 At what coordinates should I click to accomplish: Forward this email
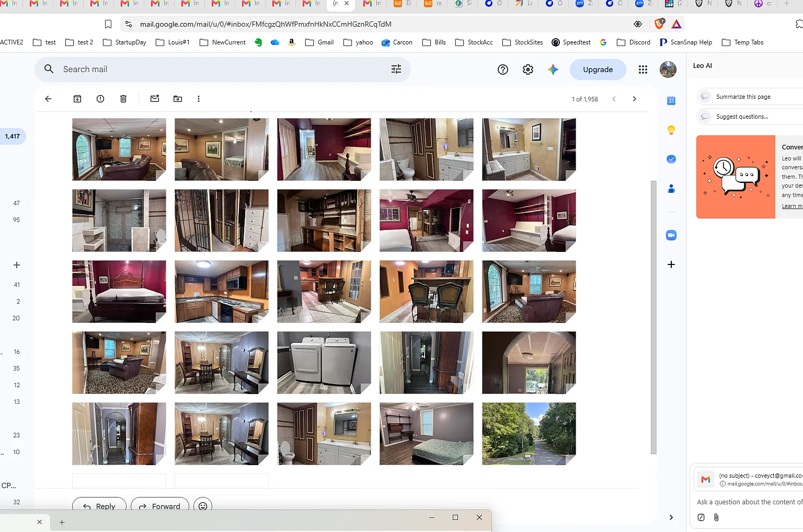coord(160,506)
